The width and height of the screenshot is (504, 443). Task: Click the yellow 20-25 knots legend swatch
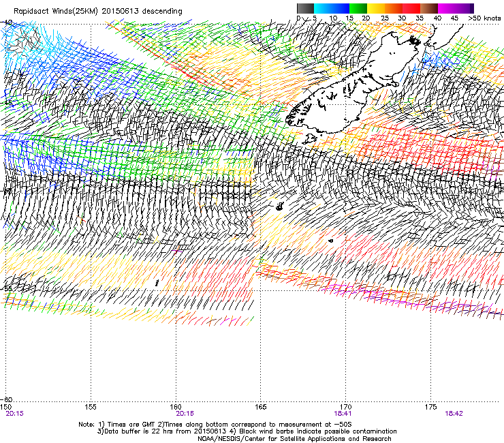pos(376,8)
